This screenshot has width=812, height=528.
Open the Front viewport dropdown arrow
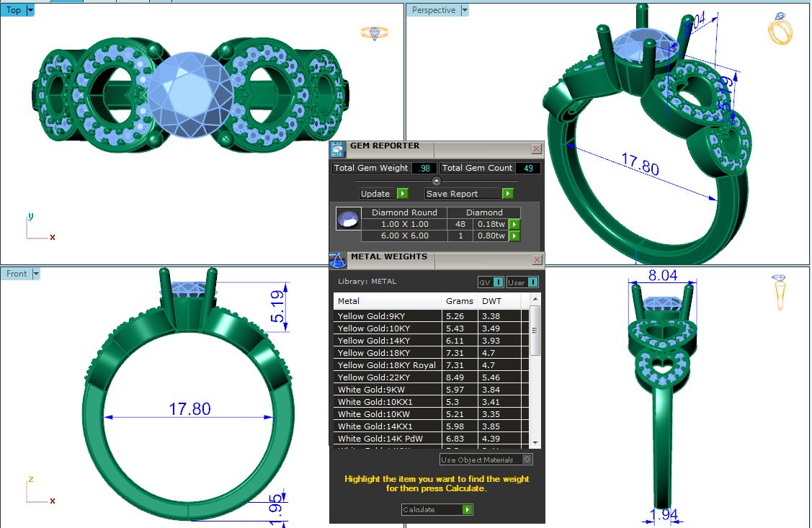pos(35,274)
